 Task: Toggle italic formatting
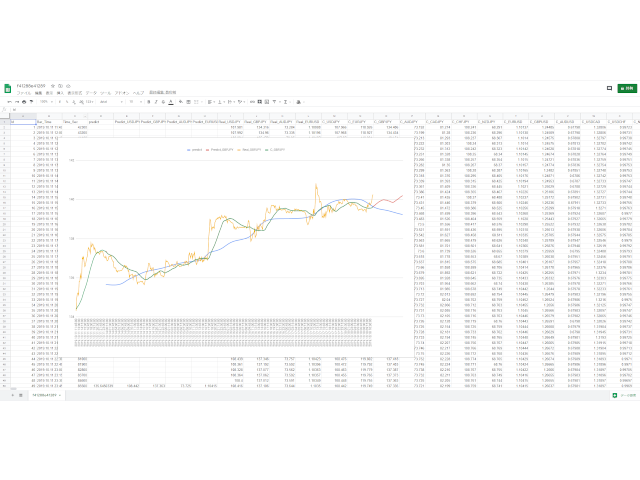point(156,102)
